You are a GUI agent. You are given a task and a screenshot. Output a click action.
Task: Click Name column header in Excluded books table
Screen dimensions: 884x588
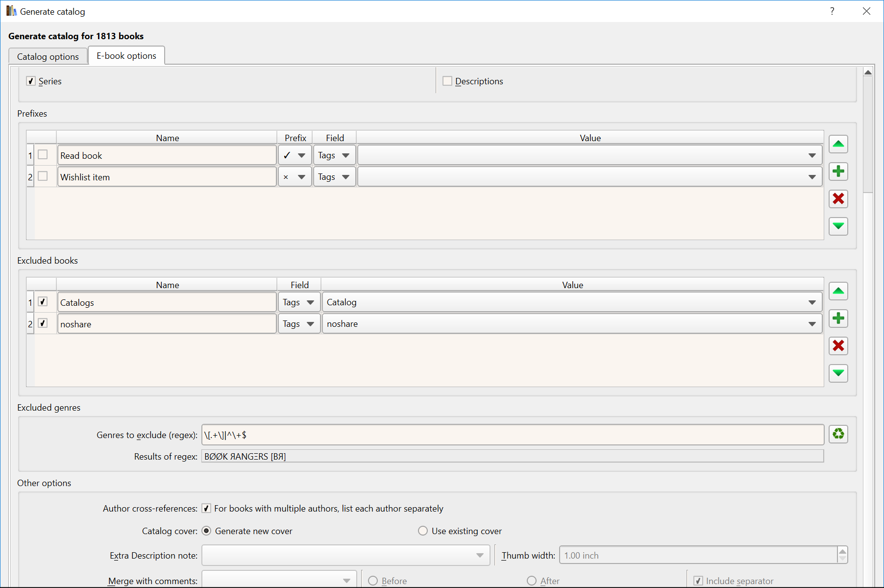coord(167,285)
